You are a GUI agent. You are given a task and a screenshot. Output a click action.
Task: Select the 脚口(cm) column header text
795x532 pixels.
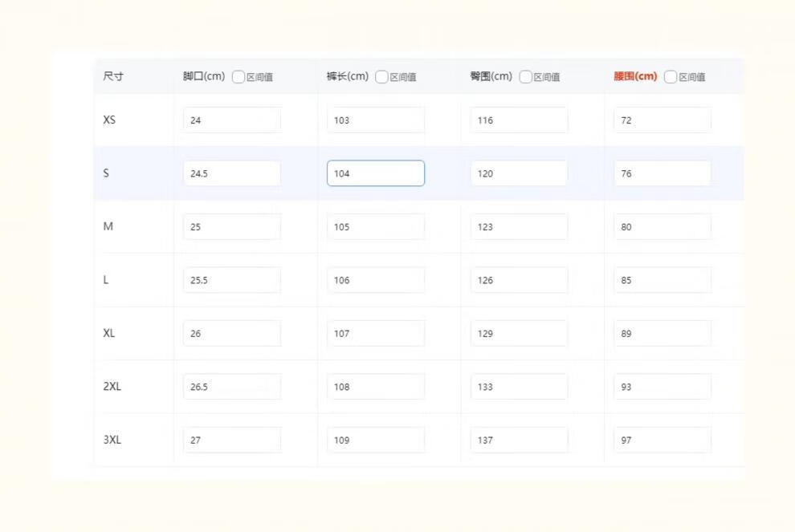204,76
